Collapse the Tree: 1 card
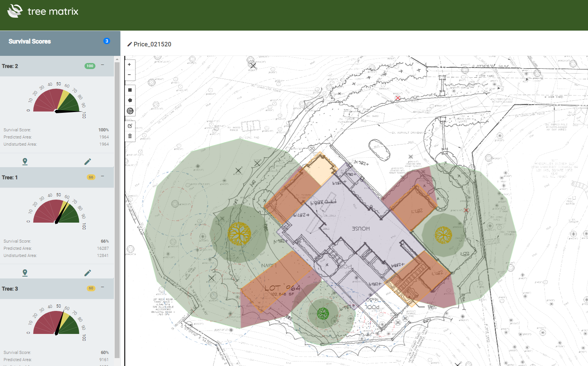588x366 pixels. (x=103, y=177)
